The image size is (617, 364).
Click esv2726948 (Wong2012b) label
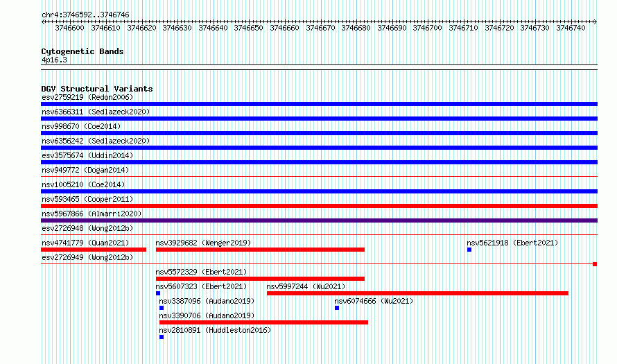[87, 228]
